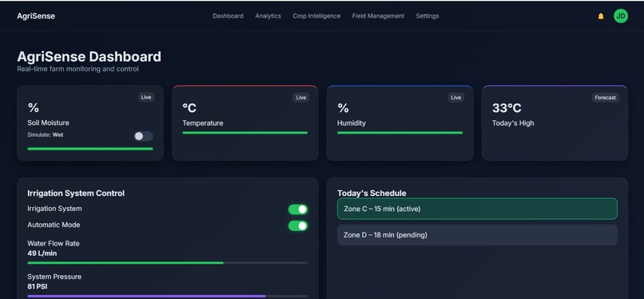Click the Real-time farm monitoring and control subtitle
This screenshot has width=644, height=299.
[x=78, y=69]
